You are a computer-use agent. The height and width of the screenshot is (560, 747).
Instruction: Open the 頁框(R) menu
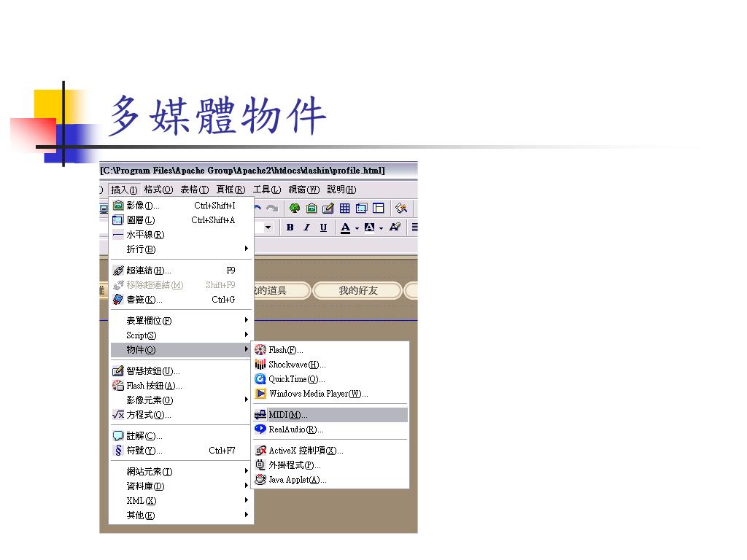coord(231,190)
